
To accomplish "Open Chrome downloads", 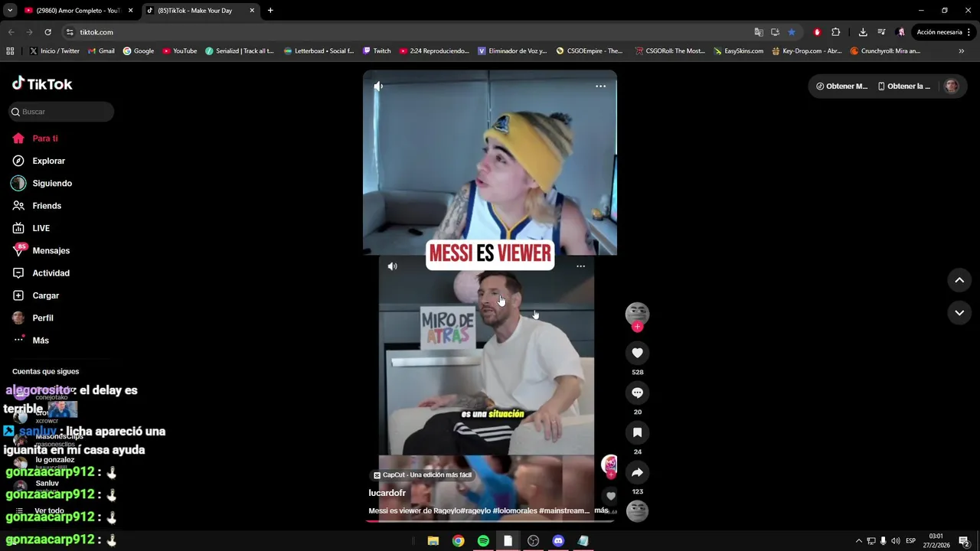I will (863, 32).
